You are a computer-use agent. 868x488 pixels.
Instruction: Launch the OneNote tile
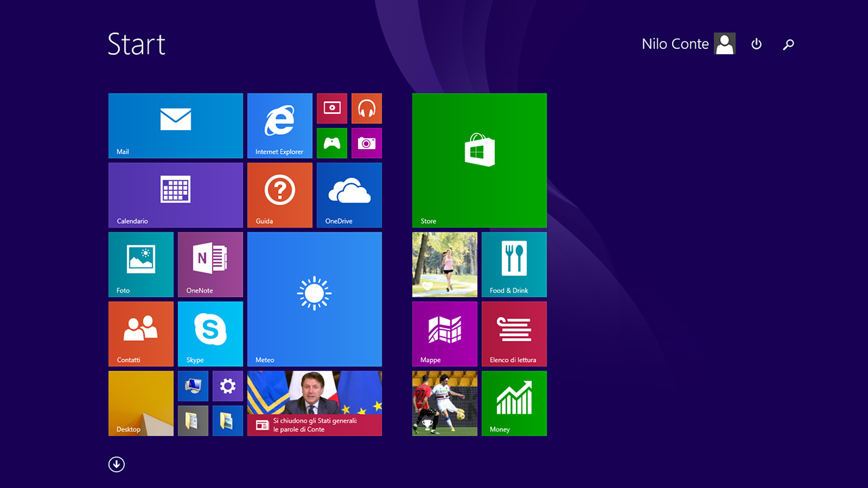pyautogui.click(x=210, y=264)
